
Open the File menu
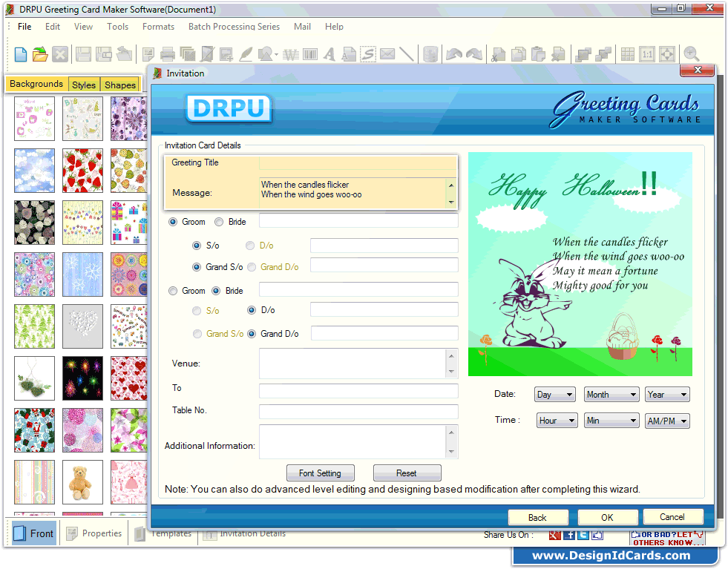tap(24, 27)
